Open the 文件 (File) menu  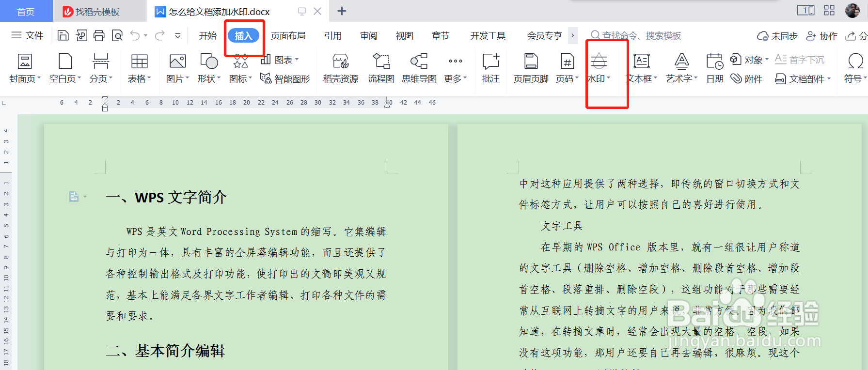[27, 35]
